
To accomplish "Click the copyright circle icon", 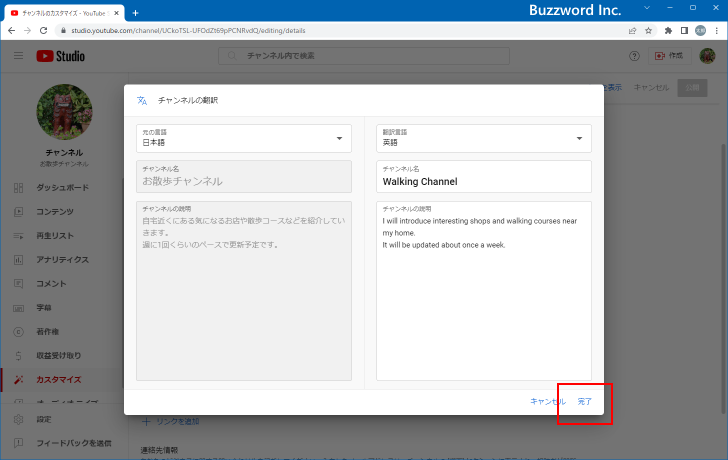I will pyautogui.click(x=19, y=332).
